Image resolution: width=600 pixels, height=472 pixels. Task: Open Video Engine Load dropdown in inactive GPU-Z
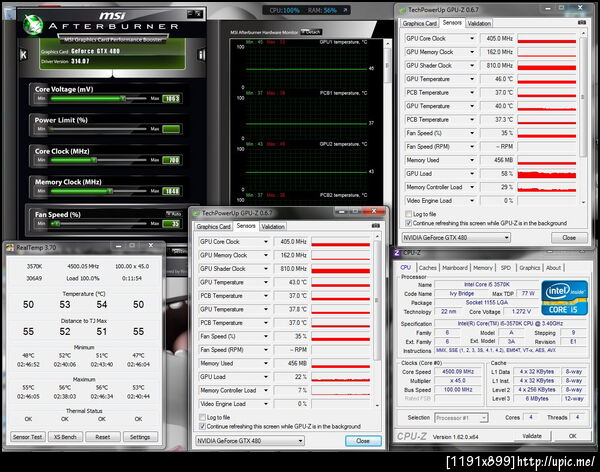[472, 200]
